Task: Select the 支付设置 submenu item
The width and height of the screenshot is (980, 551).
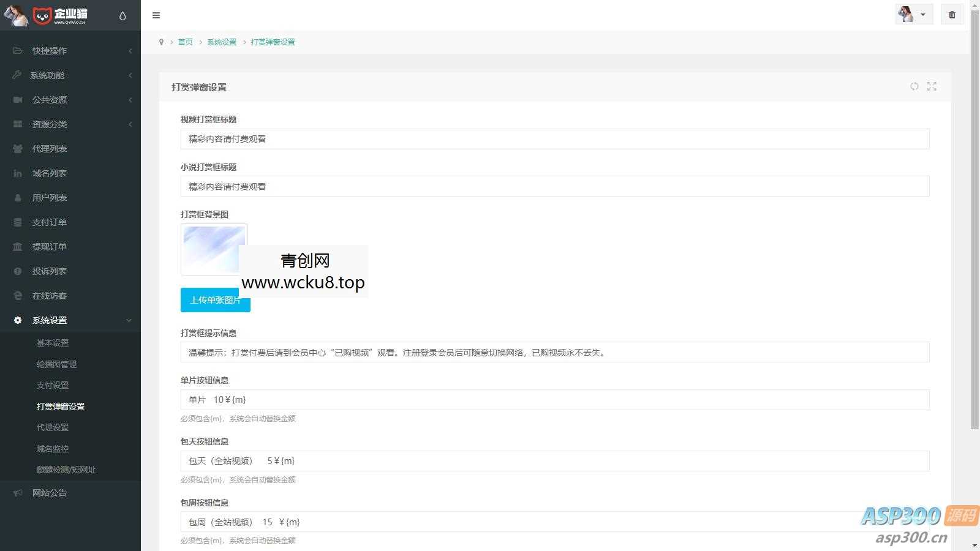Action: [x=53, y=385]
